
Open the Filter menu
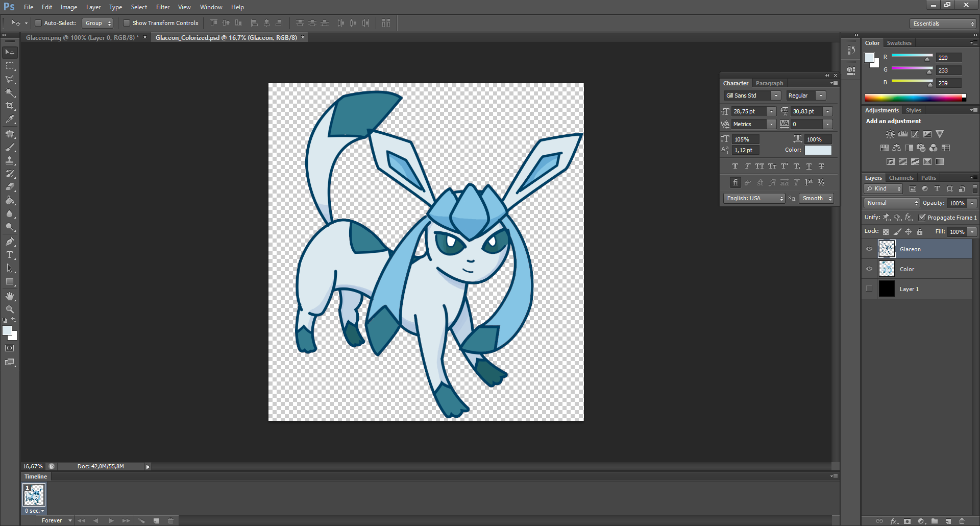click(163, 7)
